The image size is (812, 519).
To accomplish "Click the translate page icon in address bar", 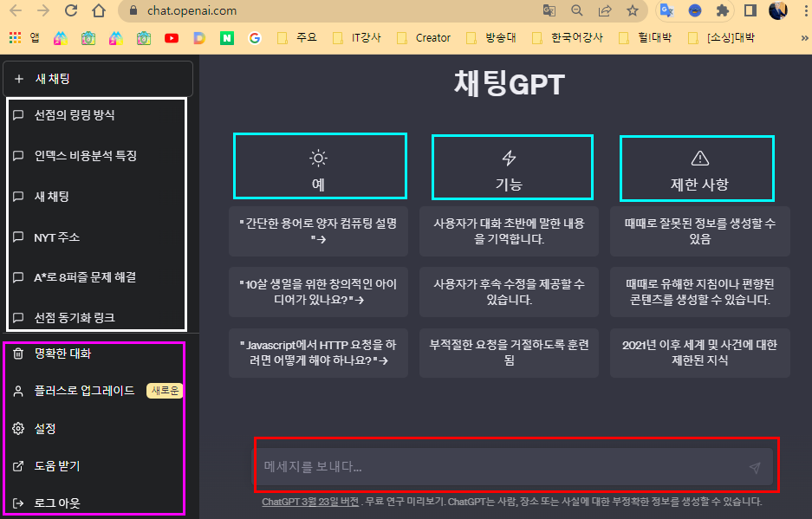I will (x=549, y=11).
